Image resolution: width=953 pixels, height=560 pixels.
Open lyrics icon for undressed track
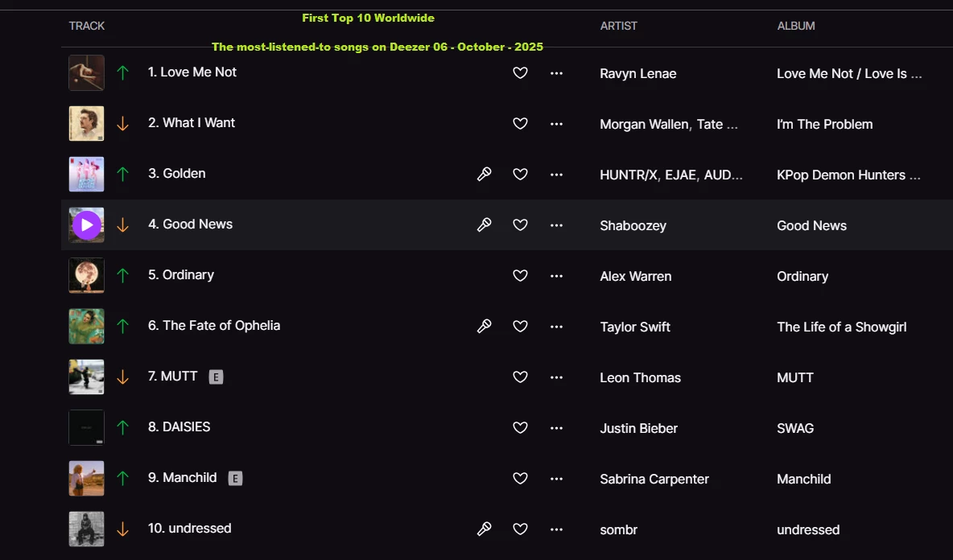point(484,529)
